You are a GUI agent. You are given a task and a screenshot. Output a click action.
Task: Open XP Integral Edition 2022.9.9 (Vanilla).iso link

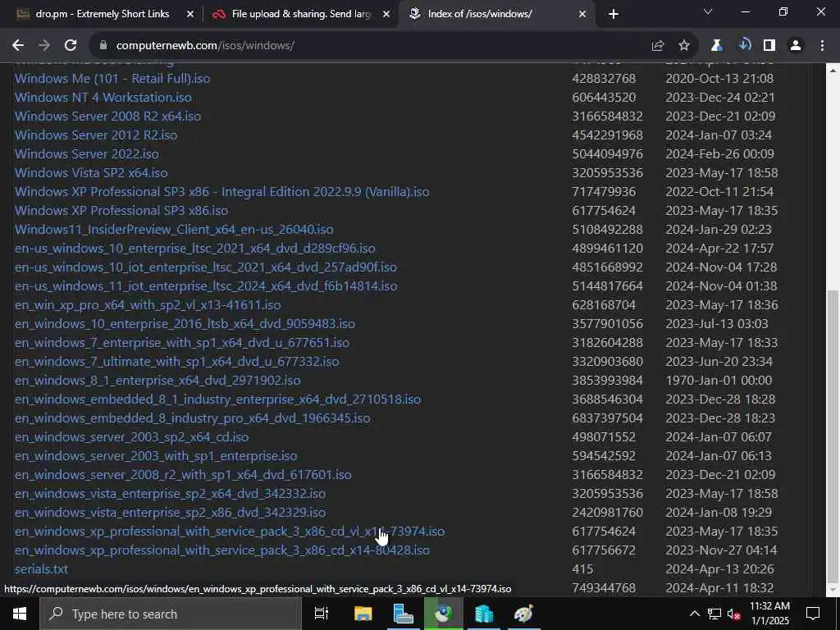(x=221, y=192)
